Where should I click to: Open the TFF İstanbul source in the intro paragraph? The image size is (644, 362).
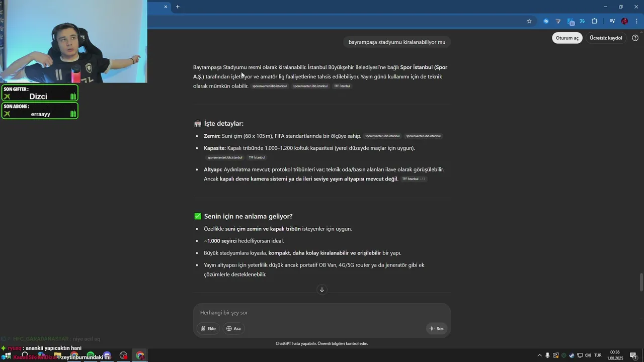pyautogui.click(x=342, y=86)
